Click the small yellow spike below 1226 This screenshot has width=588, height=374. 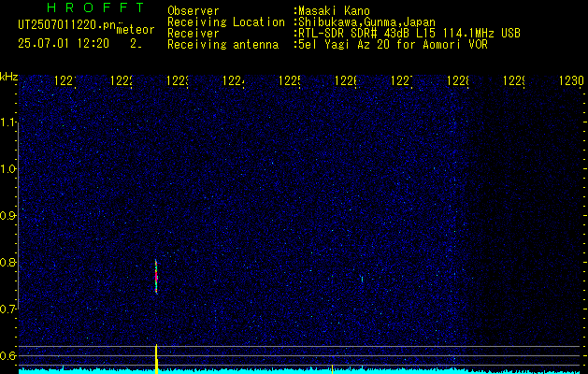point(332,368)
